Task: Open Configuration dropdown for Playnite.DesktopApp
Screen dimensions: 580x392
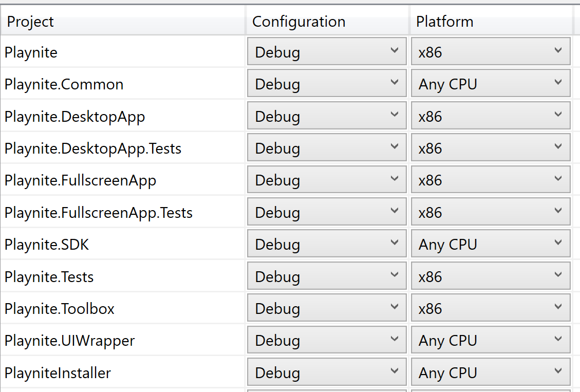Action: coord(327,116)
